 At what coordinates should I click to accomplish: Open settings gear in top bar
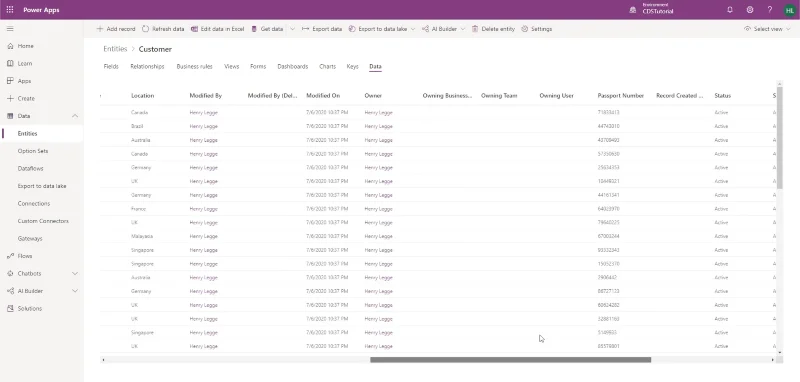[749, 10]
